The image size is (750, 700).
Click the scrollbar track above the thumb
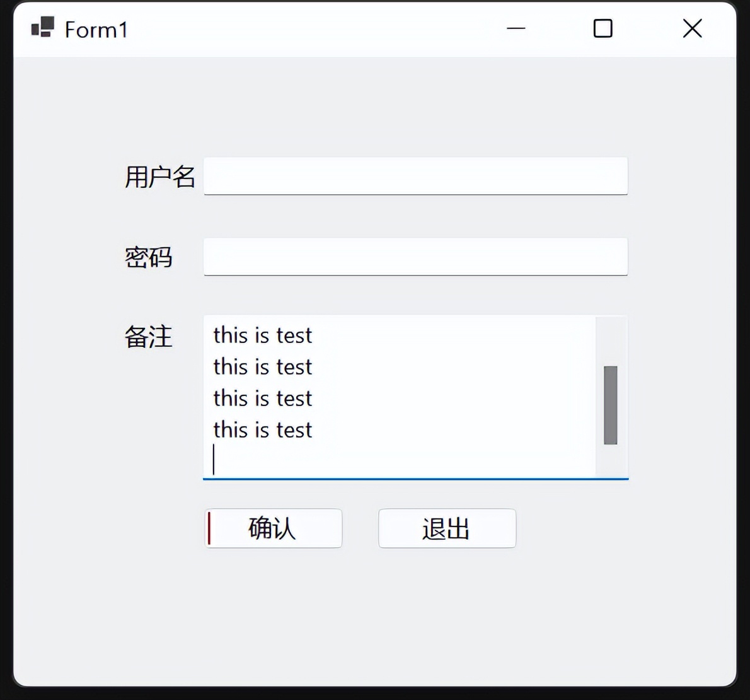[609, 341]
